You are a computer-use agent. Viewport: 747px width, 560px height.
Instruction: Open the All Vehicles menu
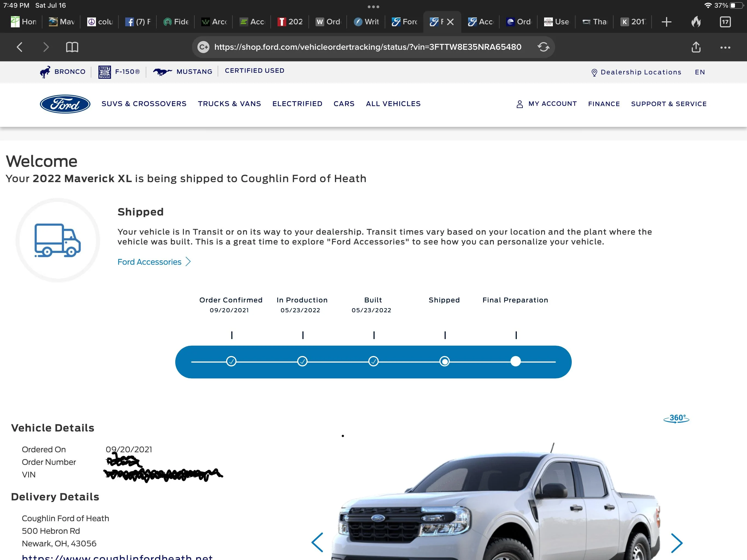point(393,104)
